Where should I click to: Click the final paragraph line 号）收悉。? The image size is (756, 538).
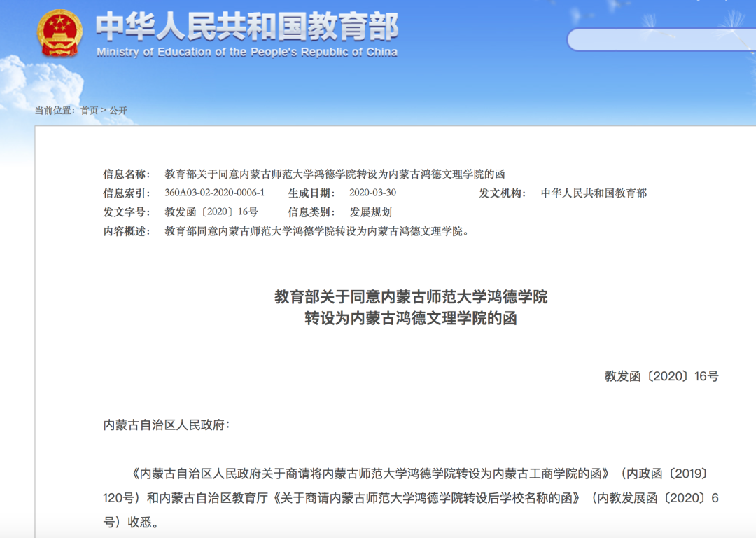pyautogui.click(x=131, y=522)
